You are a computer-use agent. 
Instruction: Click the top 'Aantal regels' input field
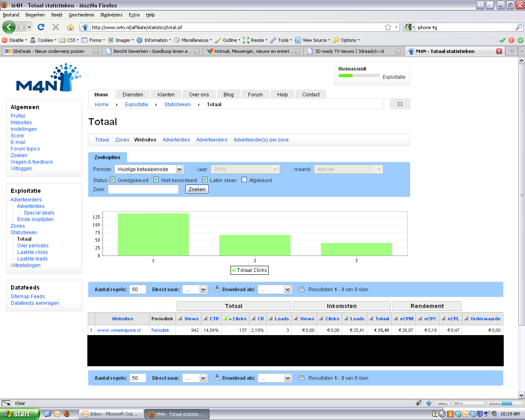click(137, 289)
